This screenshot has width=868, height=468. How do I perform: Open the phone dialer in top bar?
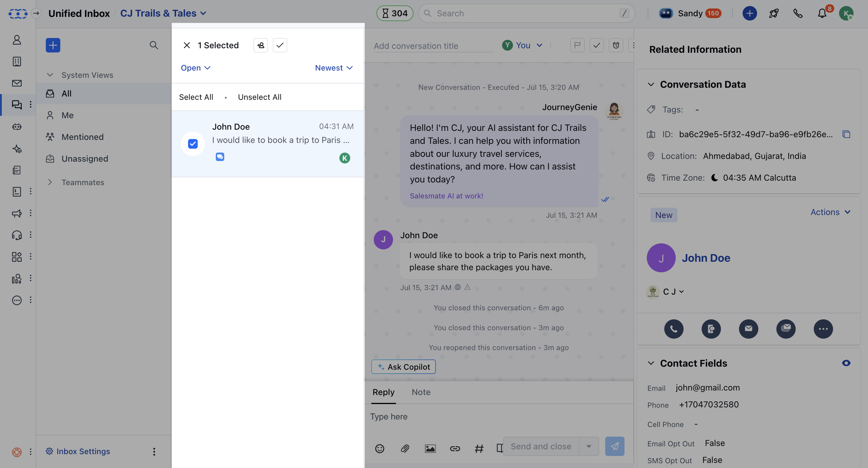(797, 13)
